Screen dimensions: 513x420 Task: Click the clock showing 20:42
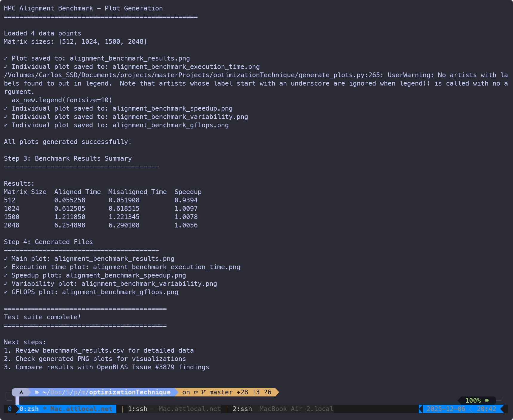pyautogui.click(x=486, y=409)
